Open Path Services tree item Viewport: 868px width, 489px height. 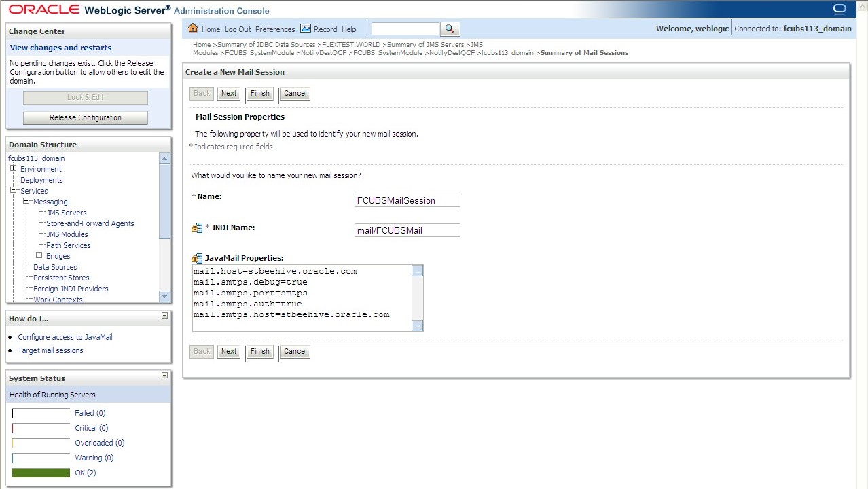pos(69,245)
